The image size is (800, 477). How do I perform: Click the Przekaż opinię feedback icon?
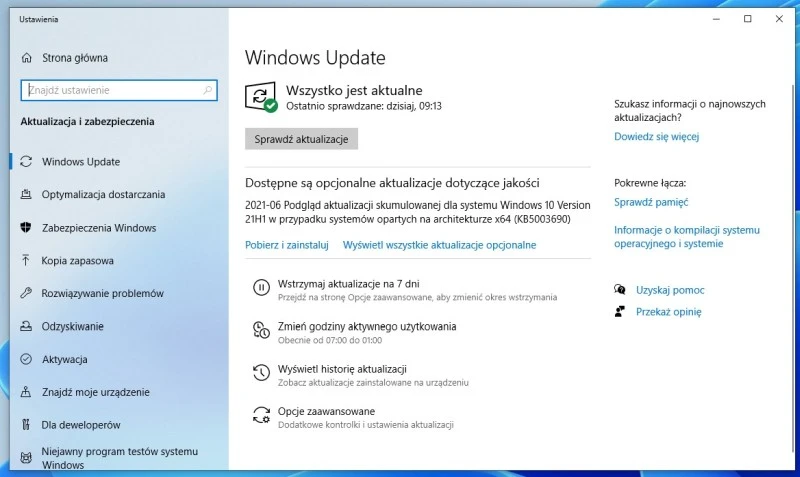coord(620,311)
